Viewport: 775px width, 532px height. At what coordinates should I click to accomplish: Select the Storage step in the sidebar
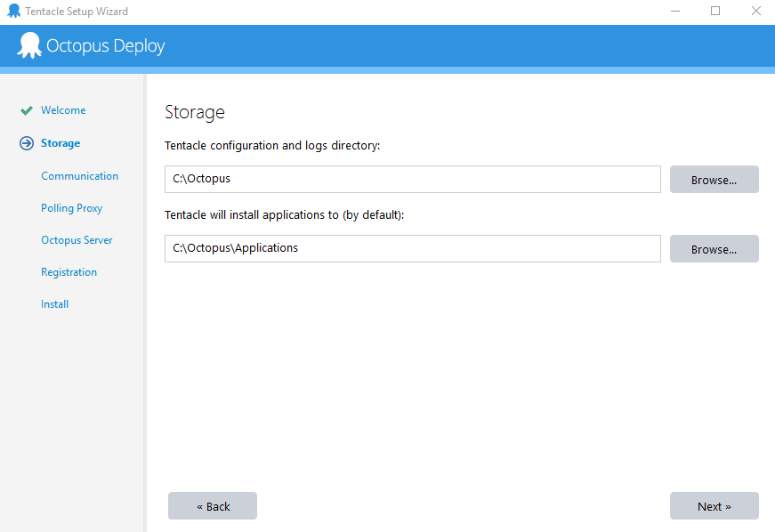tap(61, 143)
